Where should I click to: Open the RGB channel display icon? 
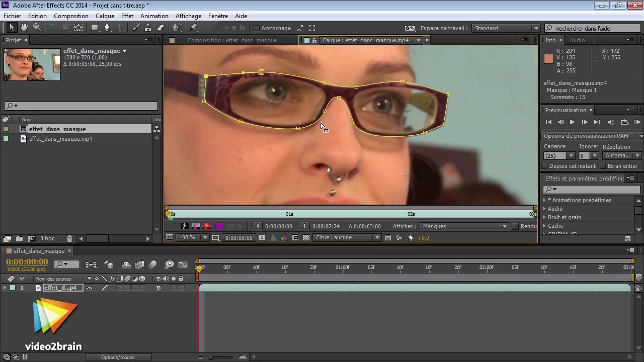(284, 238)
